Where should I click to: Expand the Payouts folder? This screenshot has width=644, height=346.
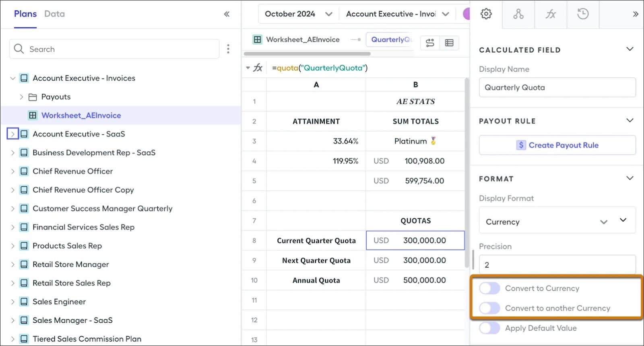(x=21, y=97)
